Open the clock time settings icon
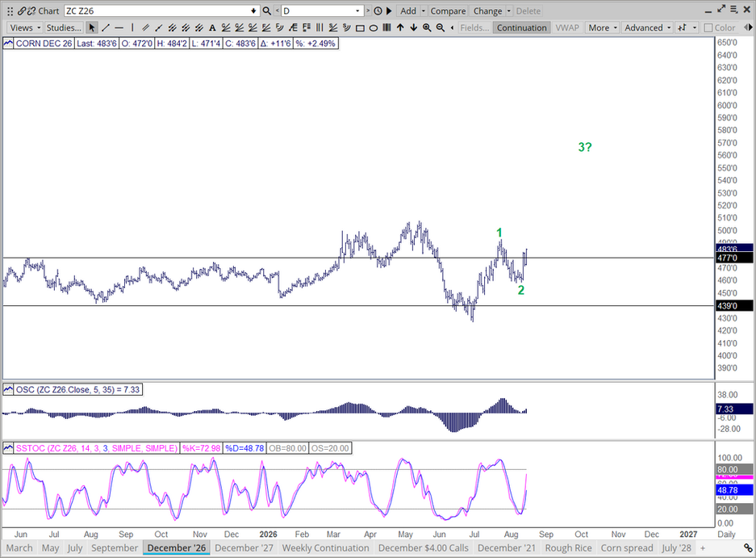This screenshot has width=756, height=558. 378,10
